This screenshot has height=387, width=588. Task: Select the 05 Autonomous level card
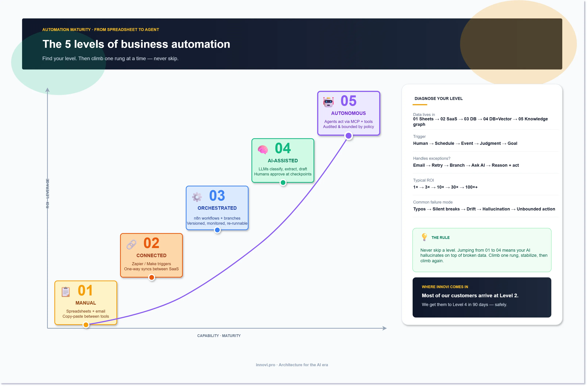[348, 113]
